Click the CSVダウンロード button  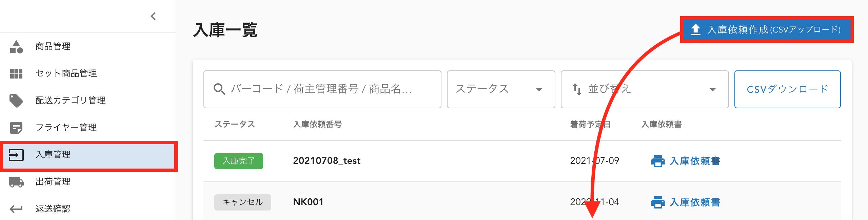(x=787, y=89)
